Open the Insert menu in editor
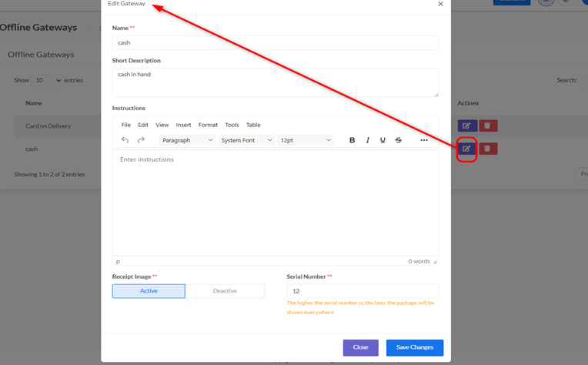This screenshot has width=588, height=365. (183, 125)
